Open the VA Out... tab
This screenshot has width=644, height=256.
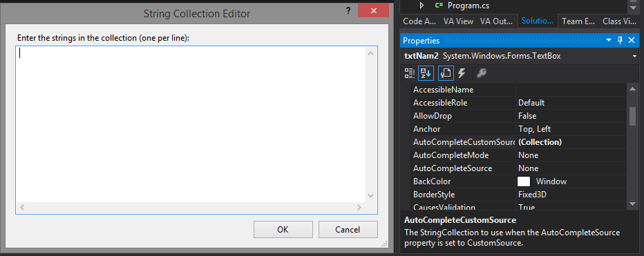[496, 21]
